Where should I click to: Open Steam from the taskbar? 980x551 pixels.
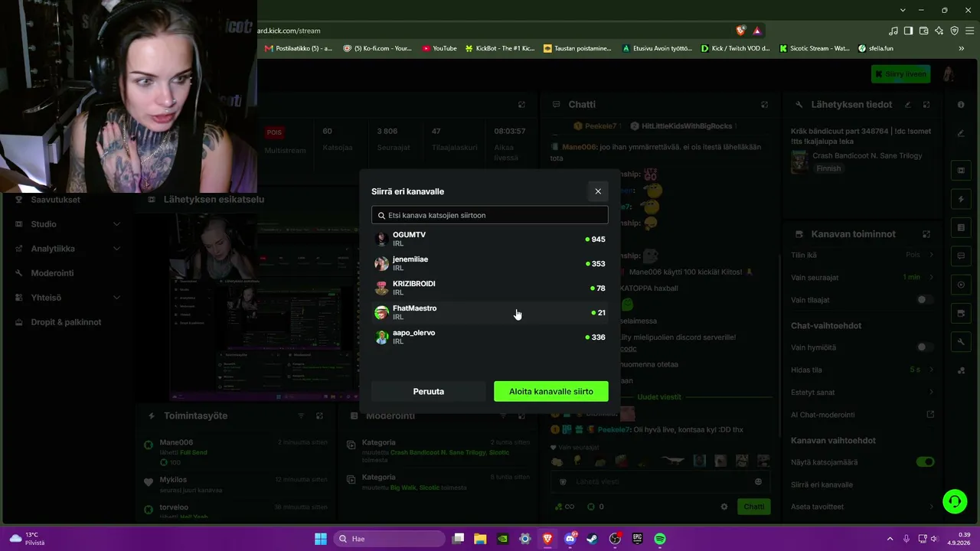[x=593, y=539]
